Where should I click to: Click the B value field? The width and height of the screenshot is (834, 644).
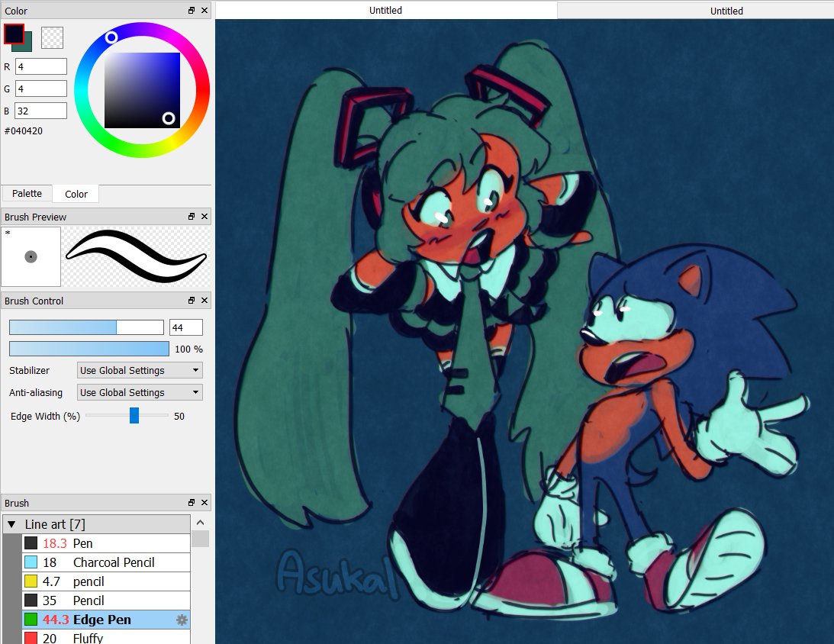pos(41,111)
